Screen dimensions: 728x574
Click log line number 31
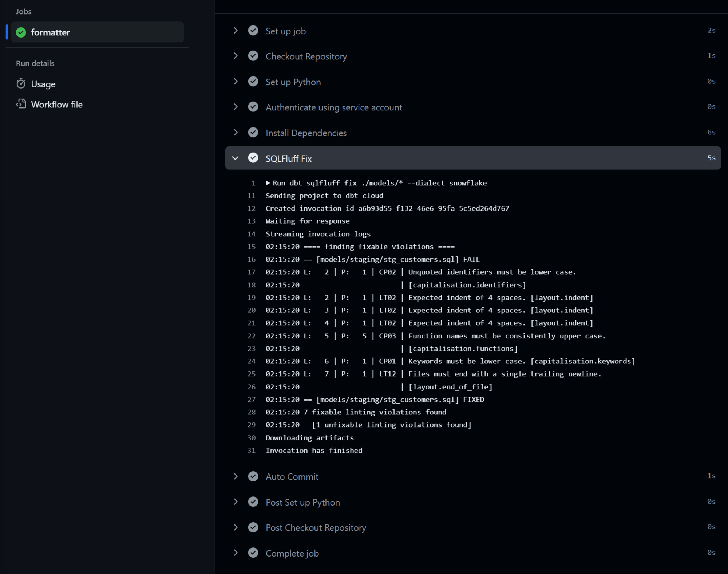(x=252, y=451)
